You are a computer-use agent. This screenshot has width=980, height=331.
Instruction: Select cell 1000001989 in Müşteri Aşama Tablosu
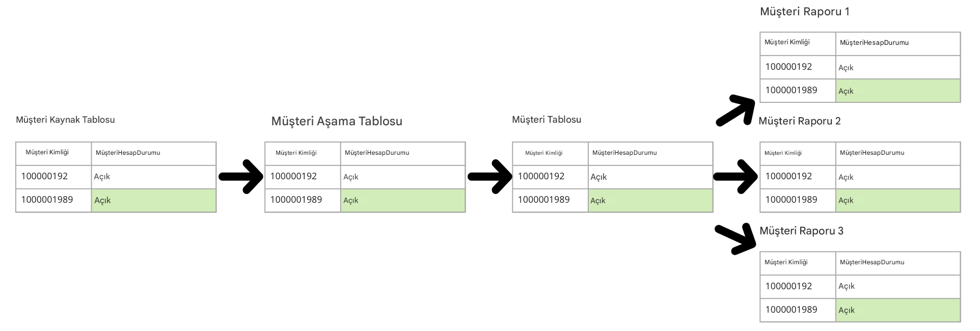click(x=303, y=200)
